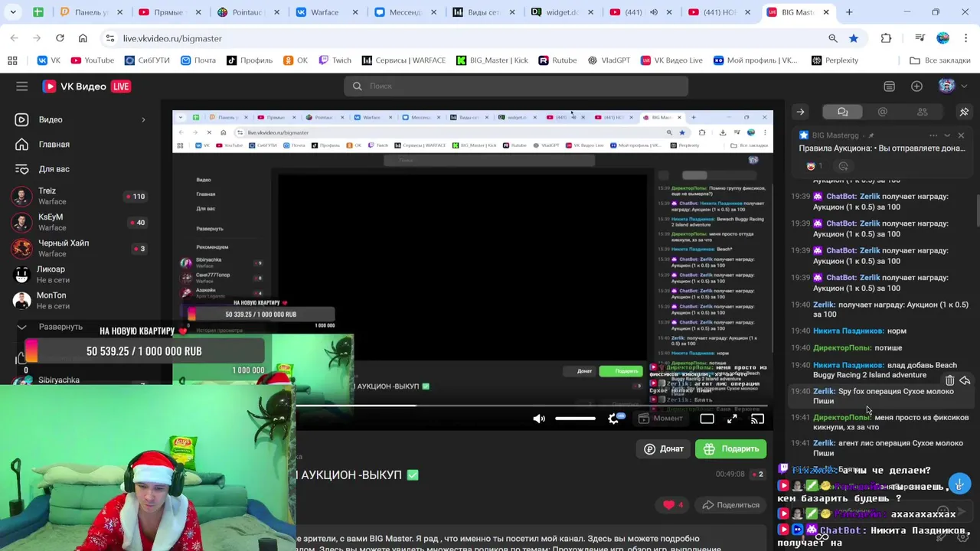
Task: Open the browser extensions puzzle icon
Action: click(x=886, y=38)
